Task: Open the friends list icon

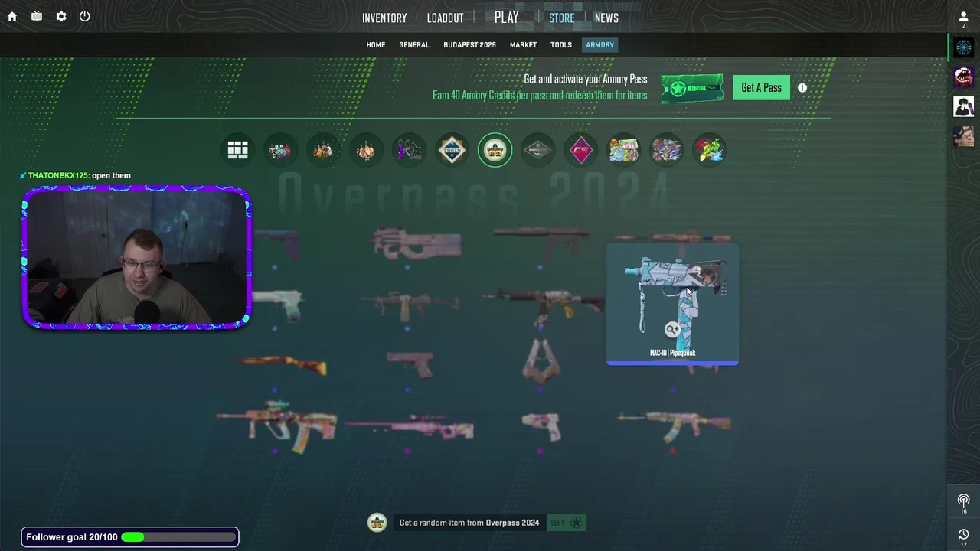Action: (x=964, y=17)
